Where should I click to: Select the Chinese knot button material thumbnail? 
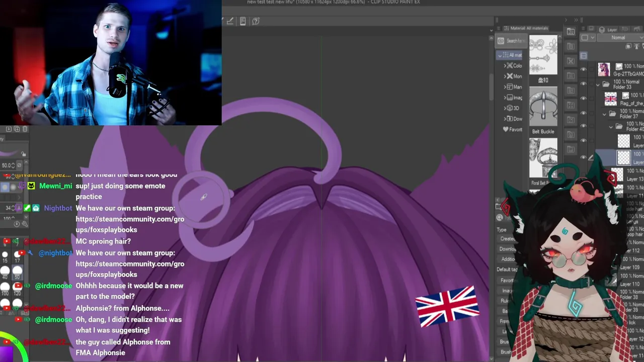tap(543, 55)
